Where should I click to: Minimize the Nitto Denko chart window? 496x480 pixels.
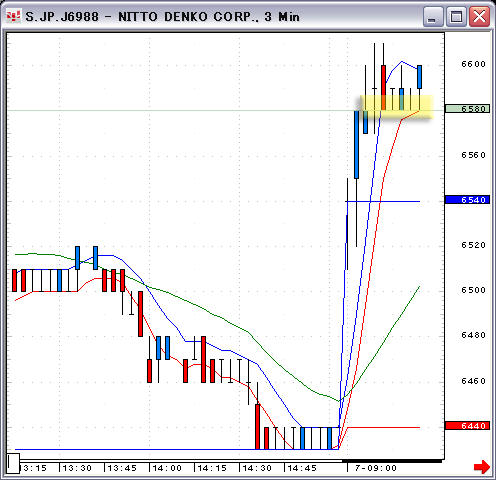(433, 16)
